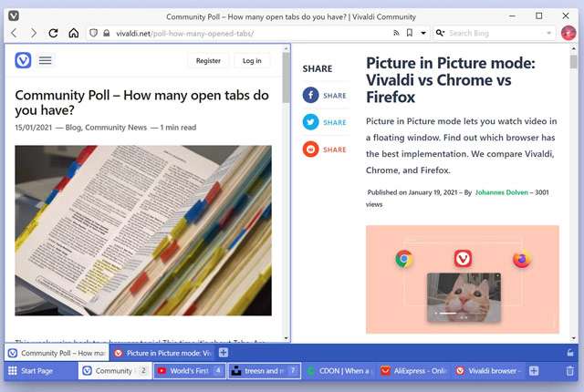Click the Facebook SHARE text label
Screen dimensions: 584x392
335,96
